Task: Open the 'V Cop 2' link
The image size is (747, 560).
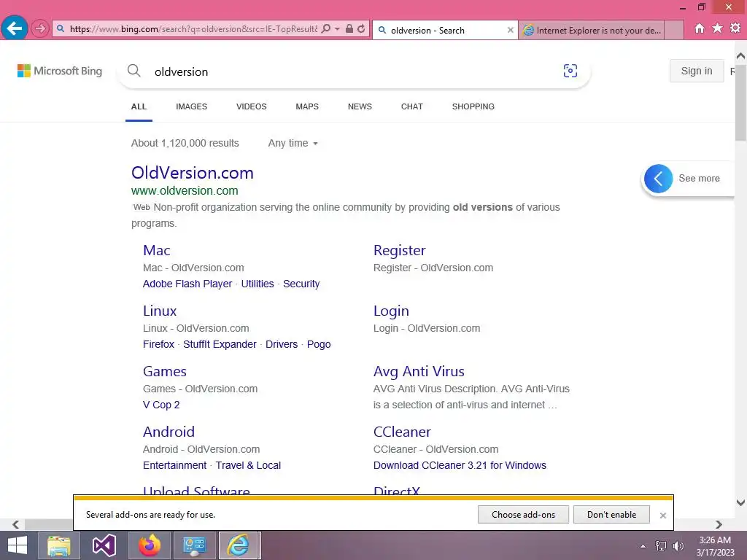Action: 161,405
